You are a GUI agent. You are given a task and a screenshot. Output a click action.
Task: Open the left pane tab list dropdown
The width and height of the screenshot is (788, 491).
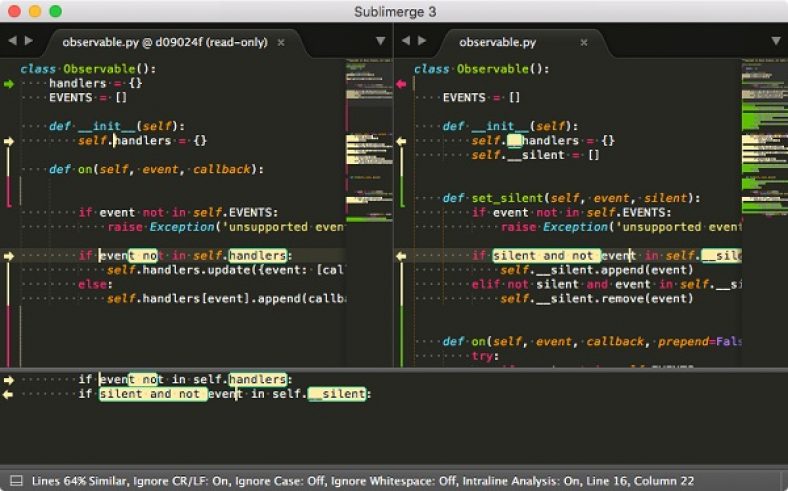(380, 41)
